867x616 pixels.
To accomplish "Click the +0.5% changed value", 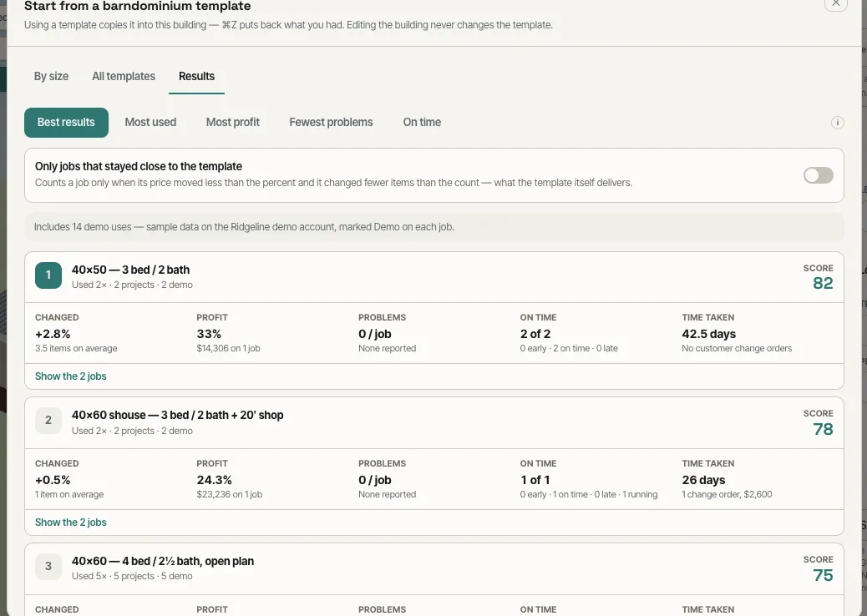I will (53, 480).
